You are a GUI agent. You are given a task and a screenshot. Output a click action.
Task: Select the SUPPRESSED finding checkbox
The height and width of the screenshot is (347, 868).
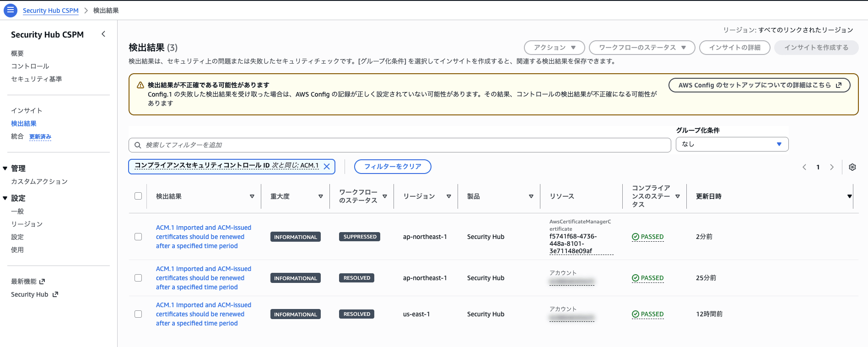pos(138,237)
